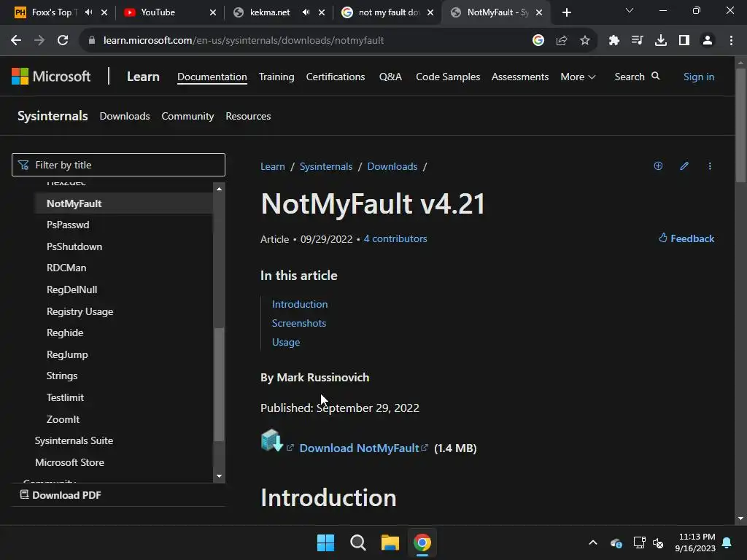Open the Training menu item

[276, 77]
